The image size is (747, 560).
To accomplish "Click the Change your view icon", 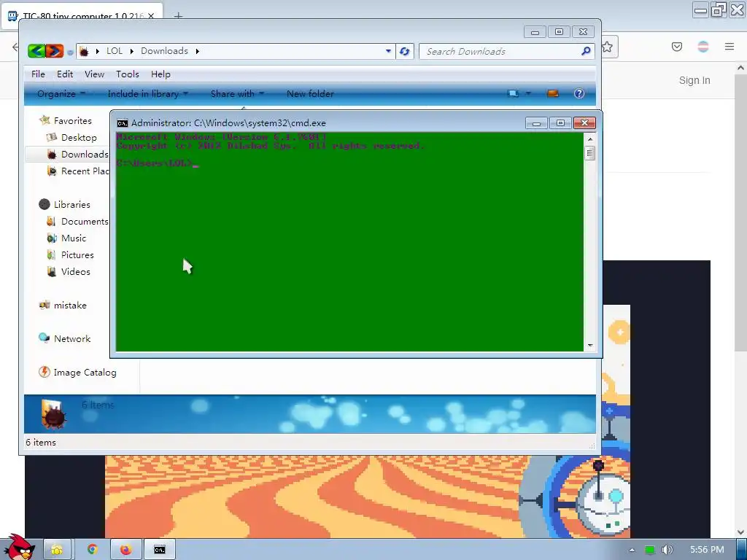I will coord(513,93).
